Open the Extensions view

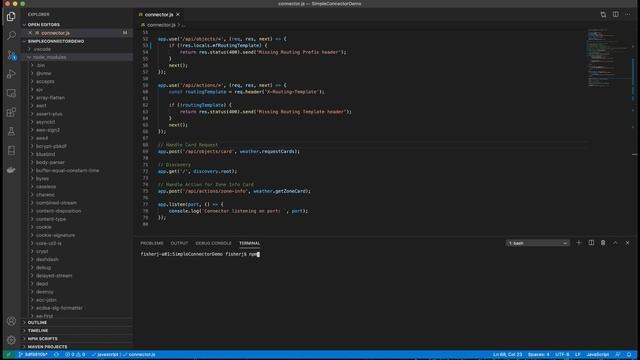[11, 112]
